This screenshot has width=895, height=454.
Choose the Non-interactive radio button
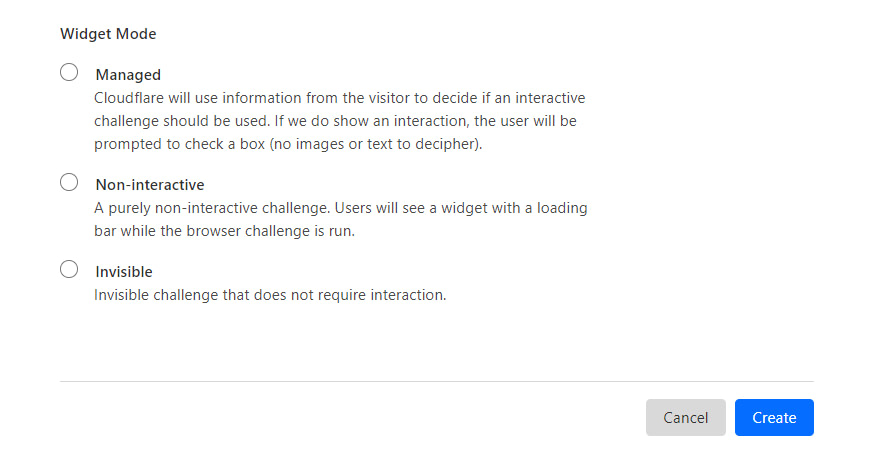(69, 182)
